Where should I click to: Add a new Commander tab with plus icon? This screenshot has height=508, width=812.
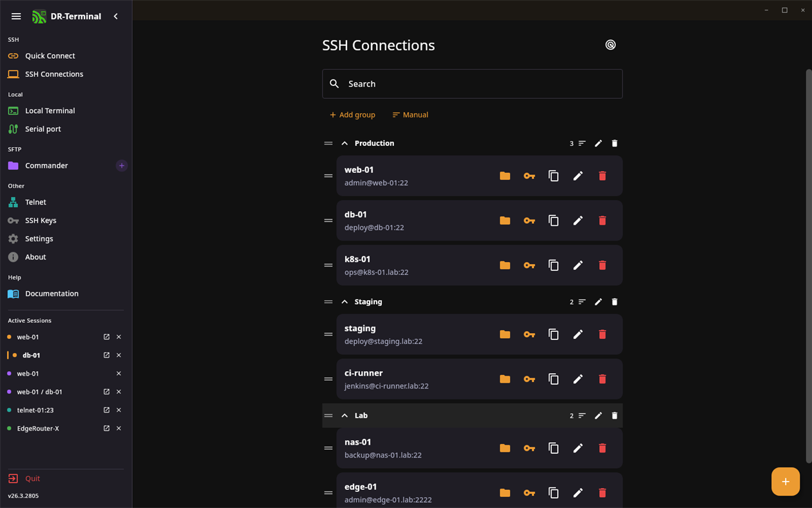pos(121,165)
